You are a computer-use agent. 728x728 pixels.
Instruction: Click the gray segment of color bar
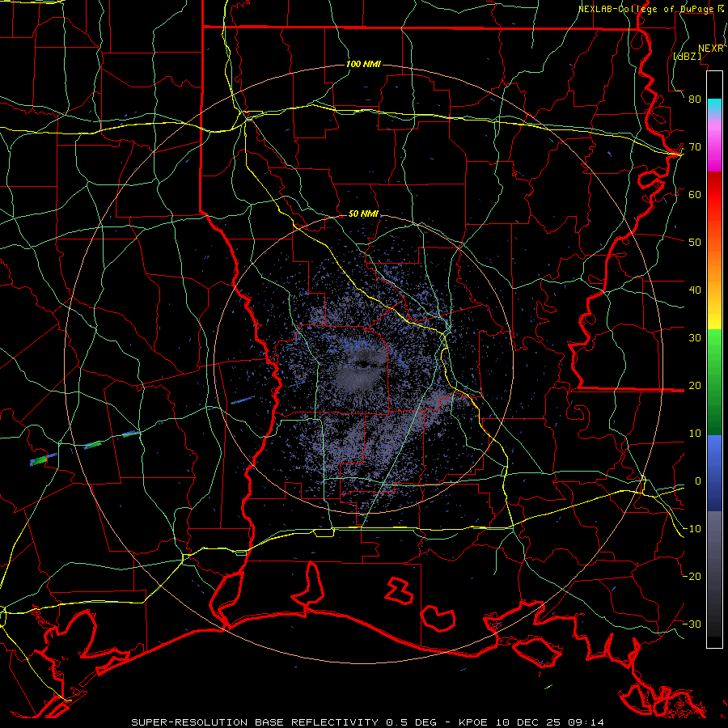pyautogui.click(x=714, y=574)
